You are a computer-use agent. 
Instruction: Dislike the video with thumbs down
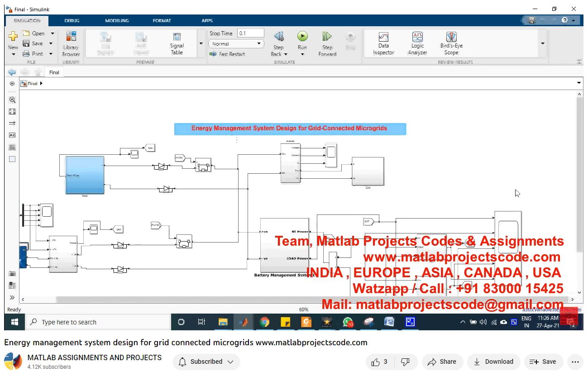click(406, 362)
